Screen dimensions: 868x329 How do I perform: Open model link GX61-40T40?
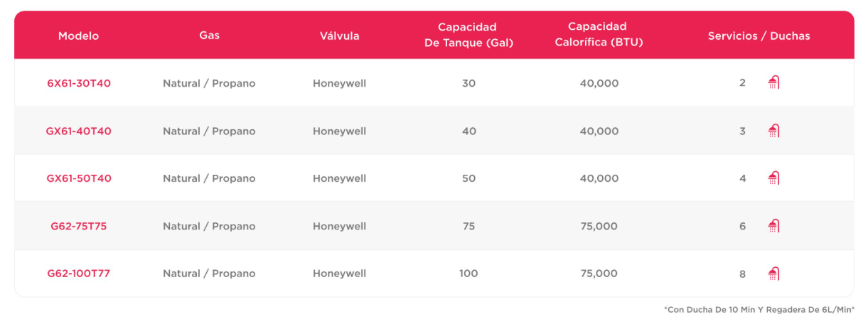79,131
